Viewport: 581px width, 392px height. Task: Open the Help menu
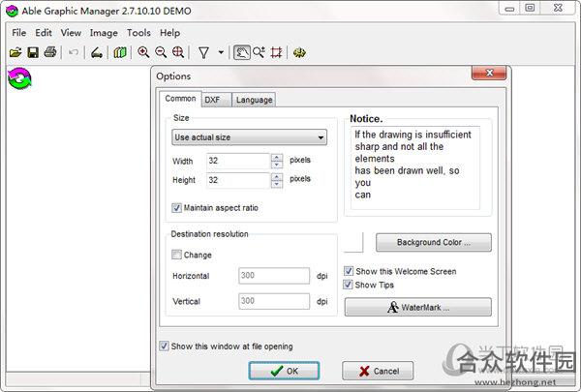(170, 33)
